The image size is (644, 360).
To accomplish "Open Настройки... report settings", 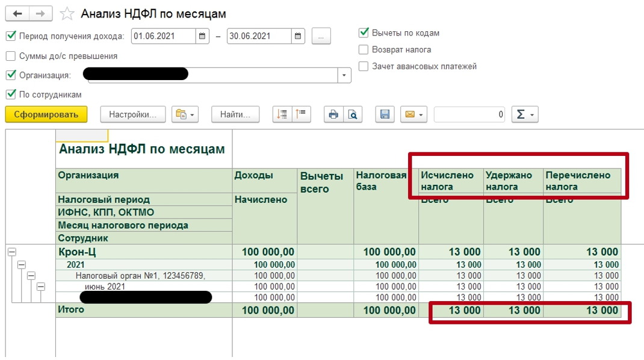I will (x=132, y=114).
